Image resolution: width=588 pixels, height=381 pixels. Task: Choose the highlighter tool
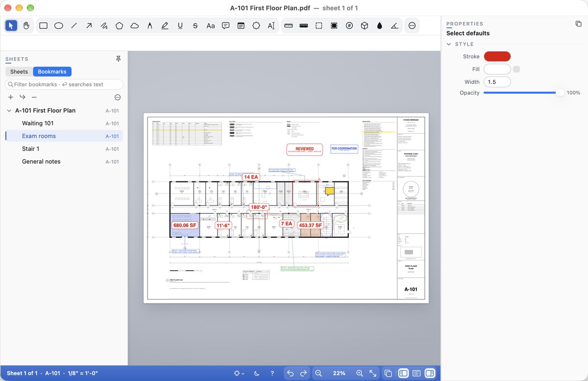165,25
